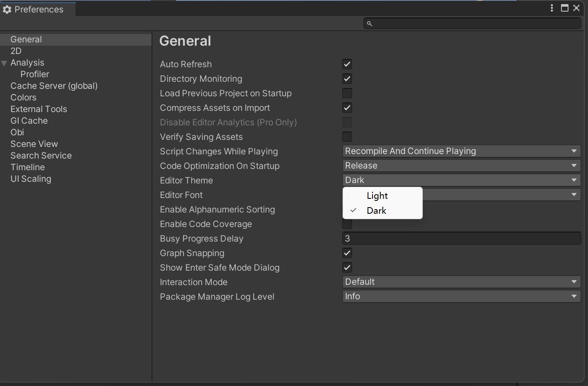Open the Colors preferences category
This screenshot has width=588, height=386.
(x=23, y=98)
